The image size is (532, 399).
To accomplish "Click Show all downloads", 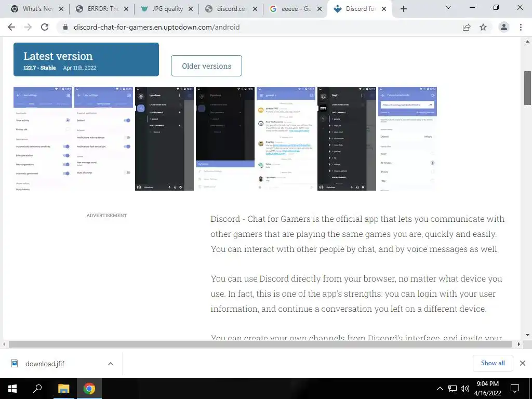I will tap(493, 363).
